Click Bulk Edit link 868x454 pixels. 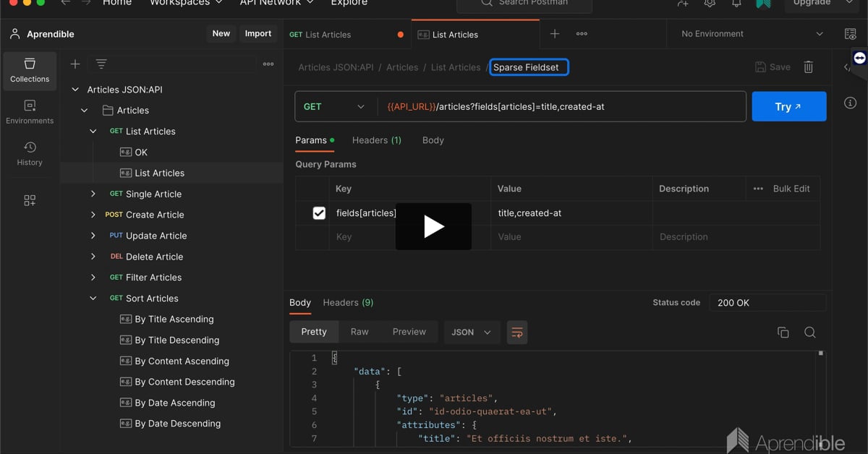[x=791, y=189]
